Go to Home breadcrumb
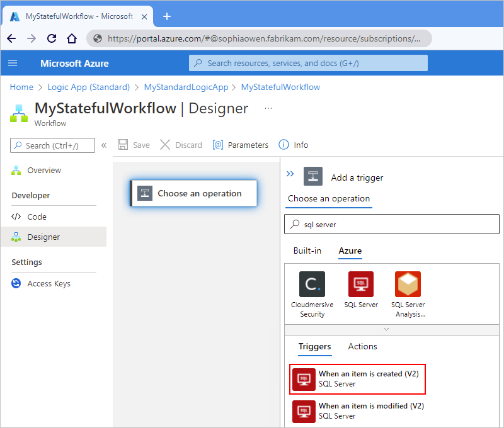This screenshot has height=428, width=504. click(21, 87)
